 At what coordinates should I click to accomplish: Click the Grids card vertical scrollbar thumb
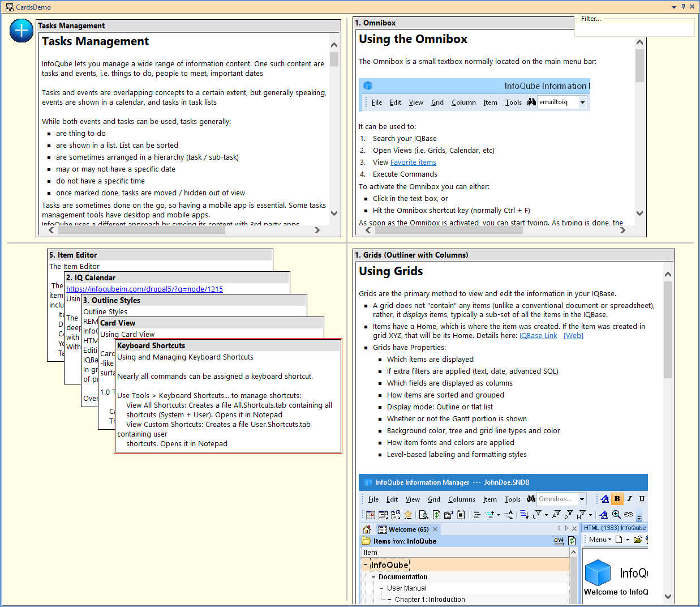coord(668,330)
